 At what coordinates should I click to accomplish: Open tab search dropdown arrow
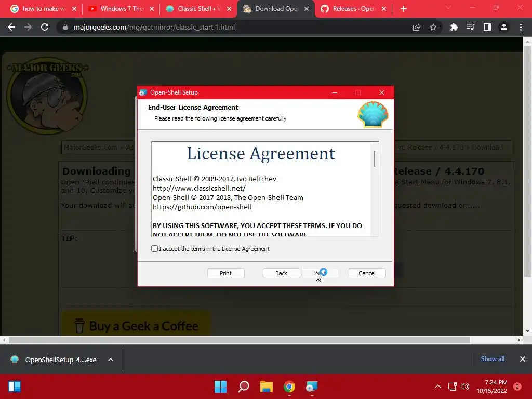pos(448,7)
